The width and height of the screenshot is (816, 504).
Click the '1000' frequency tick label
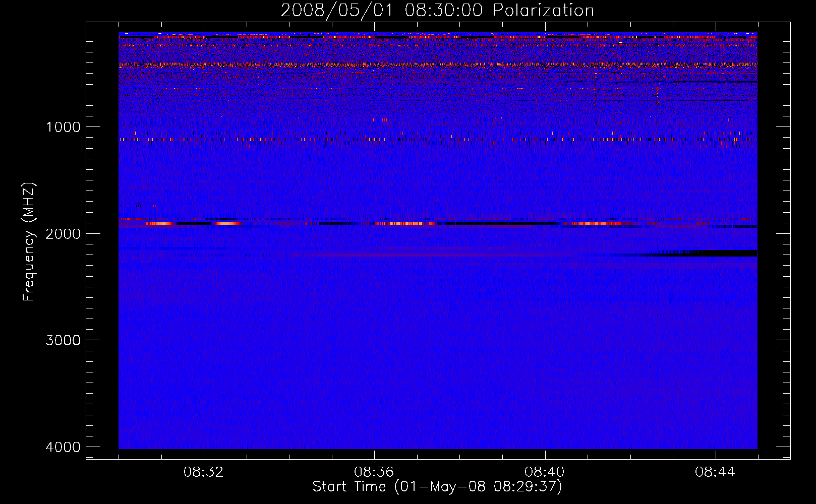pyautogui.click(x=64, y=127)
